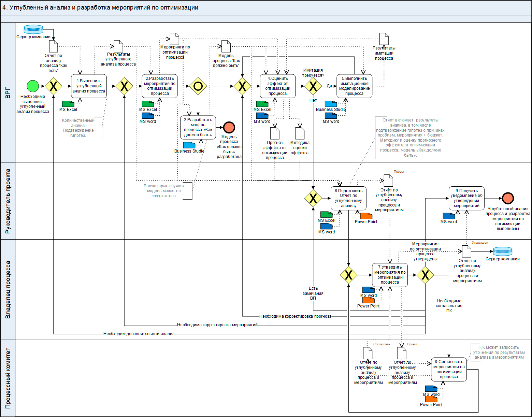
Task: Select task "9.Получить уведомление об утверждении мероприятий"
Action: 466,198
